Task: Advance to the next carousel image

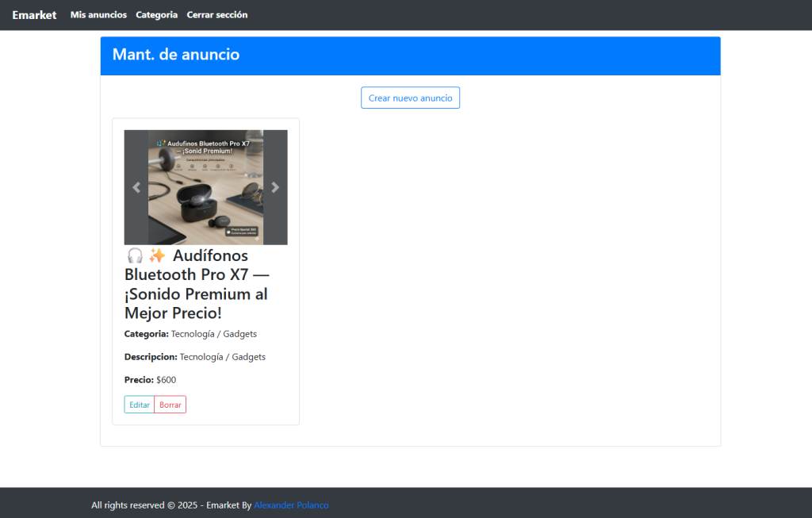Action: point(275,187)
